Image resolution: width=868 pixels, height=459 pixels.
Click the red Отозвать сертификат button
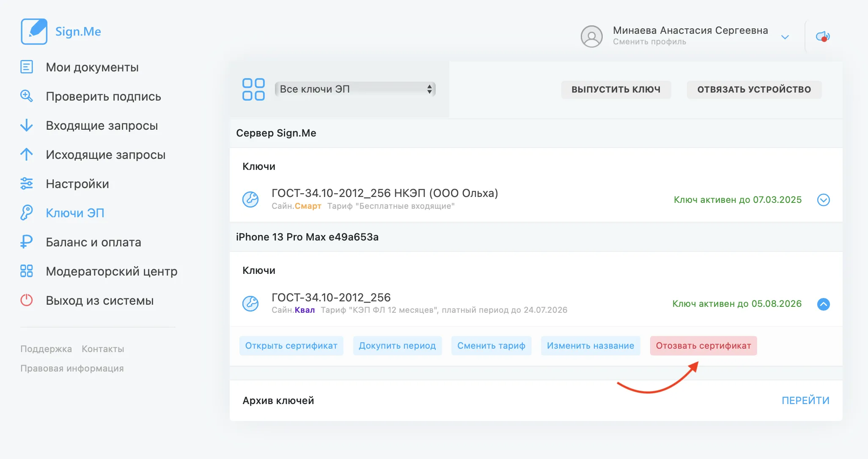pyautogui.click(x=703, y=346)
